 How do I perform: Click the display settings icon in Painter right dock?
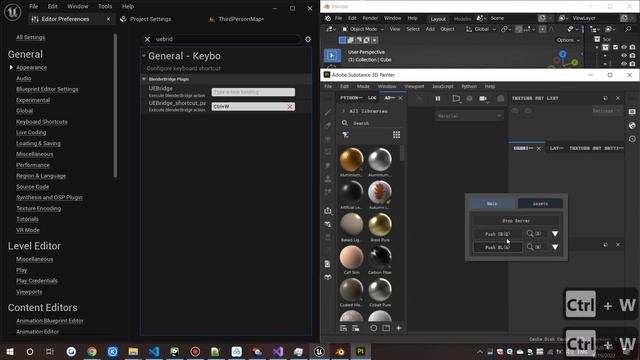[x=632, y=112]
